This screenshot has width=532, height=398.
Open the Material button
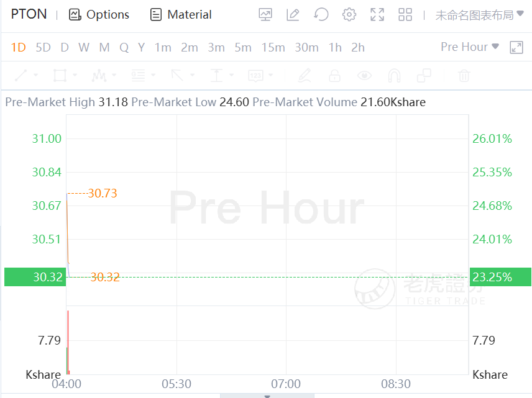[181, 14]
